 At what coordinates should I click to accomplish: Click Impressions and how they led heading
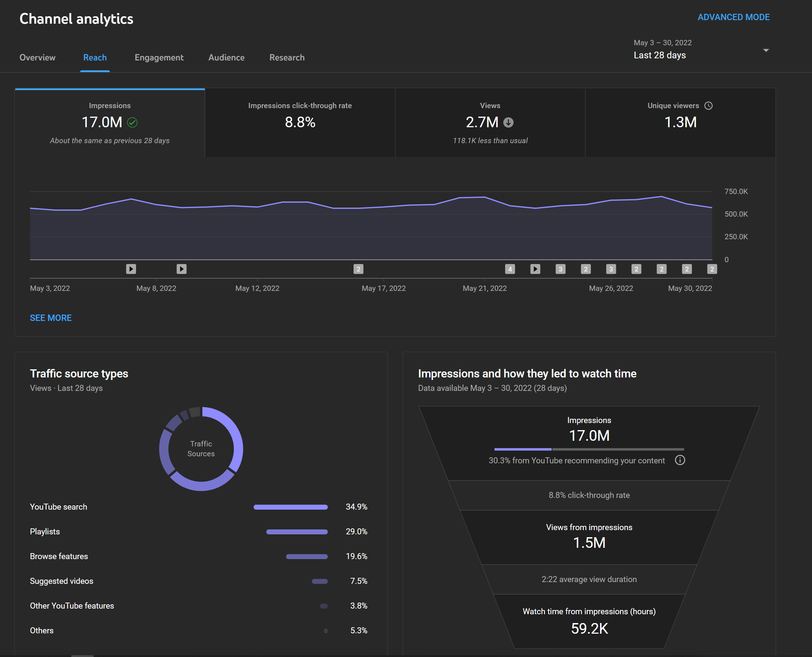point(527,374)
